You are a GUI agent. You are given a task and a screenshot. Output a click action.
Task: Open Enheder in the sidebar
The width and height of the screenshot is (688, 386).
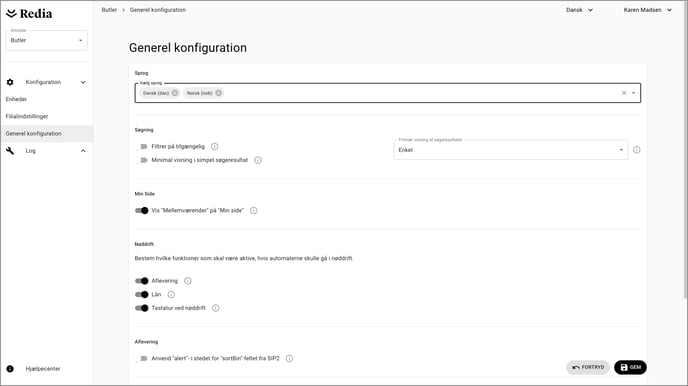[16, 99]
